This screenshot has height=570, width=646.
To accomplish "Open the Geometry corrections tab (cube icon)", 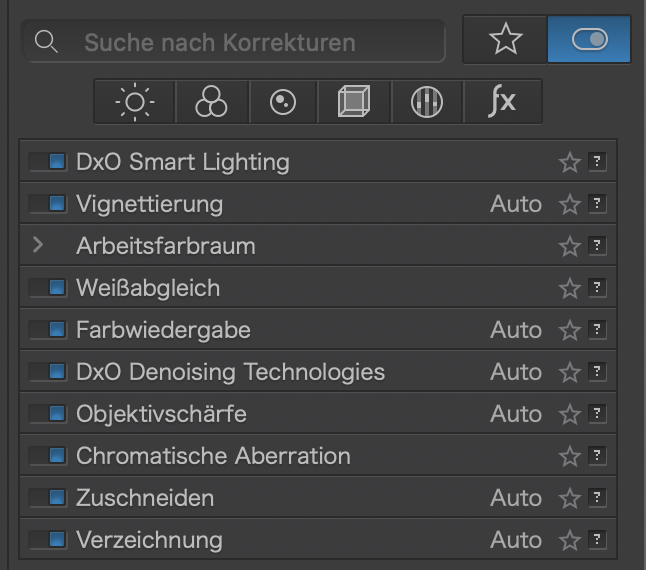I will (354, 102).
